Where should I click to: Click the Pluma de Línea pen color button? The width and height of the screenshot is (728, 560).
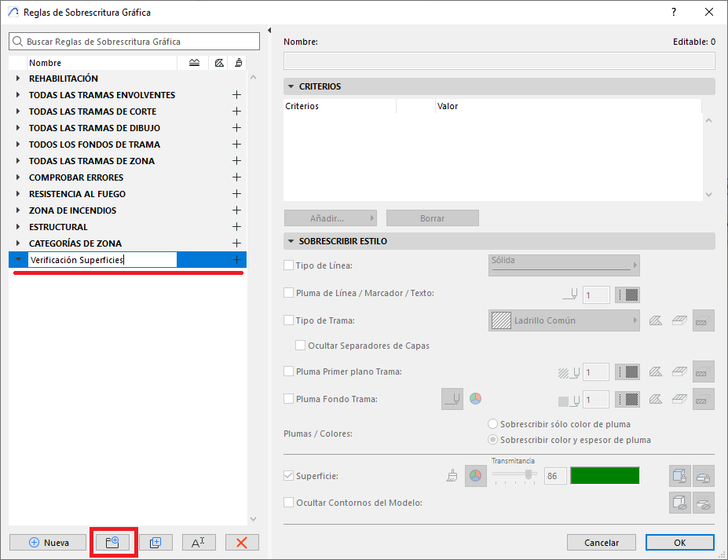click(627, 295)
